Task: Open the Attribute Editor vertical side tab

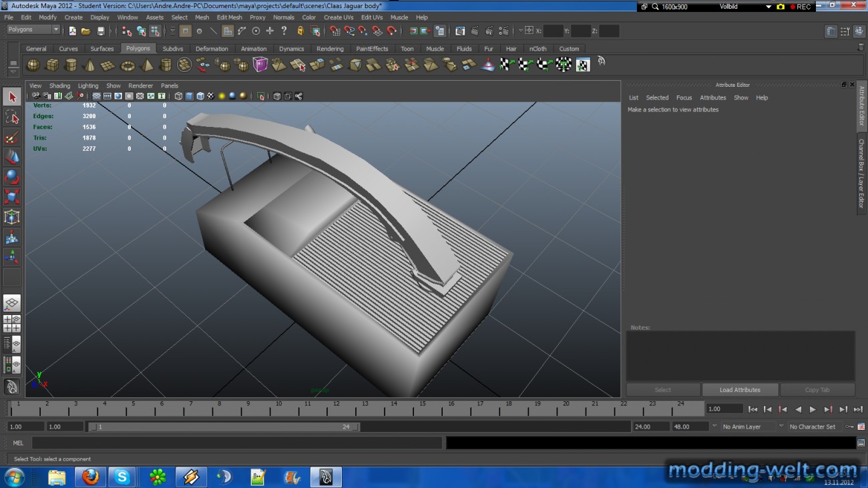Action: click(862, 106)
